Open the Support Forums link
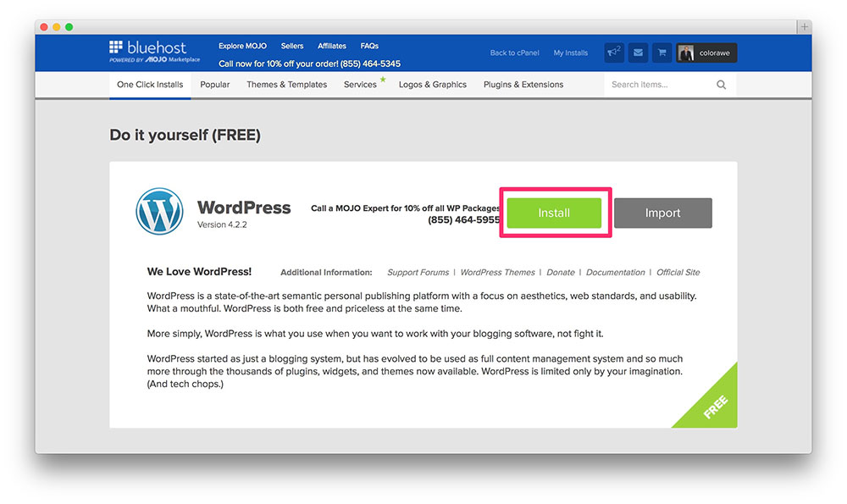 click(418, 273)
